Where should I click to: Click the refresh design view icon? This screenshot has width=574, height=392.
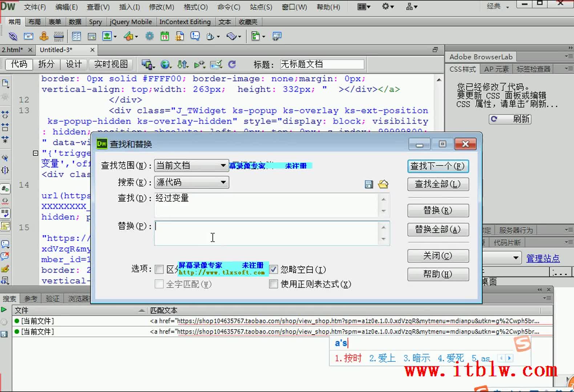click(232, 65)
